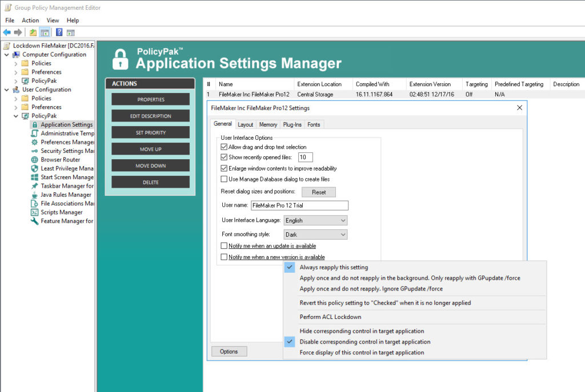The height and width of the screenshot is (392, 585).
Task: Click the Least Privilege Manager shield icon
Action: point(35,168)
